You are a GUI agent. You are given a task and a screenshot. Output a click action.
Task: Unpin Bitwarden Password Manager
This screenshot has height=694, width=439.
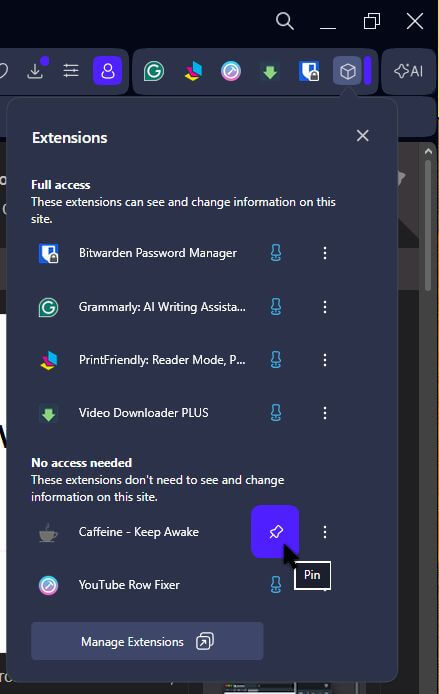276,253
